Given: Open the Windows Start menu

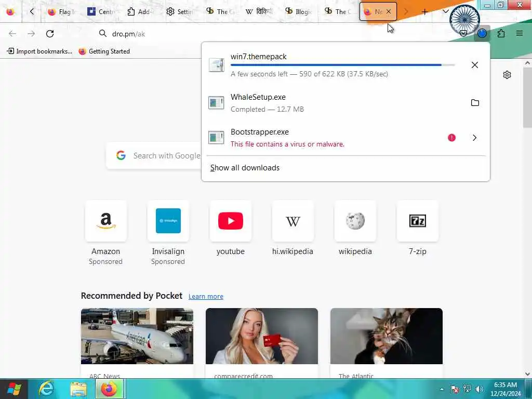Looking at the screenshot, I should pos(14,389).
